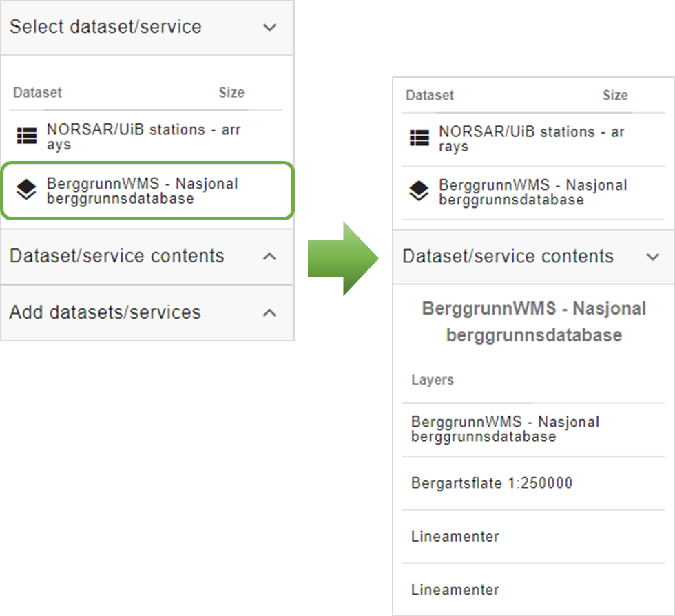Click Dataset column header in right panel

point(430,95)
